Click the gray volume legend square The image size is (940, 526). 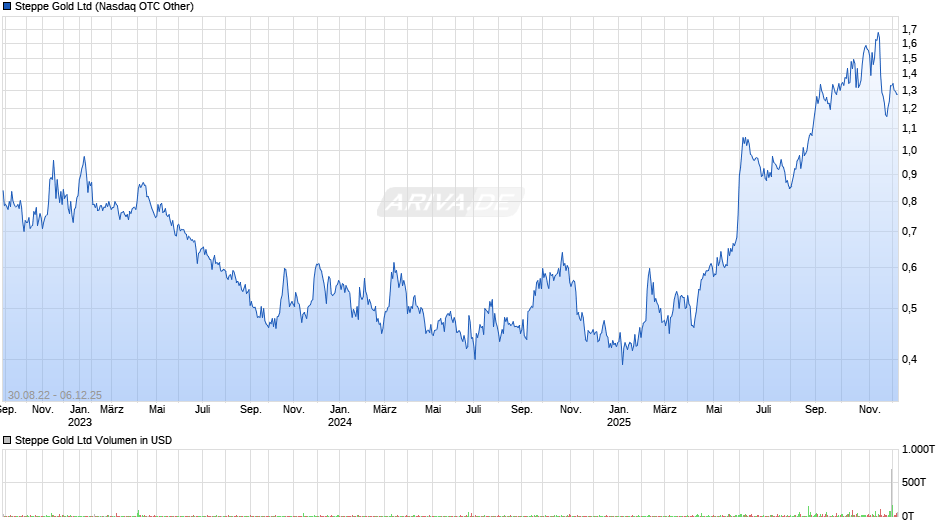[x=7, y=440]
